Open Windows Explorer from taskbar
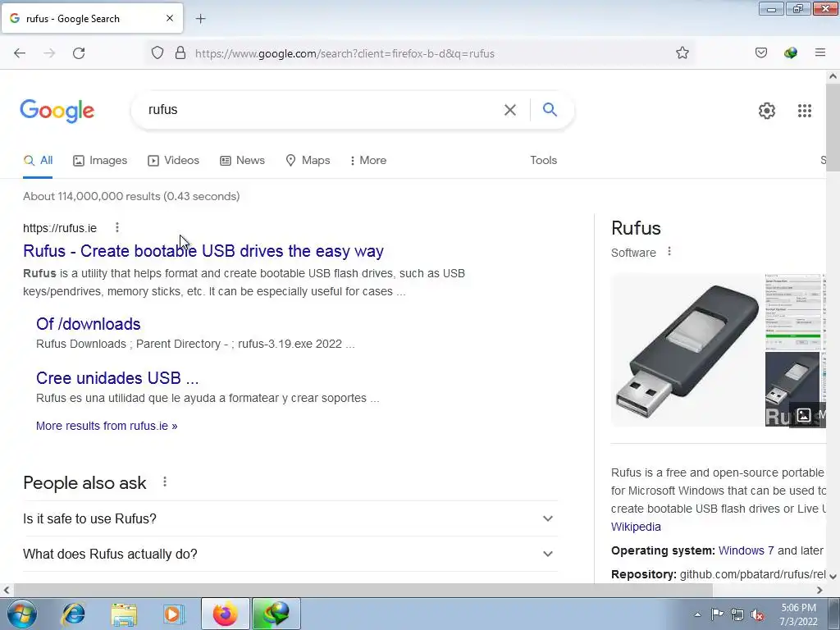This screenshot has width=840, height=630. click(124, 614)
